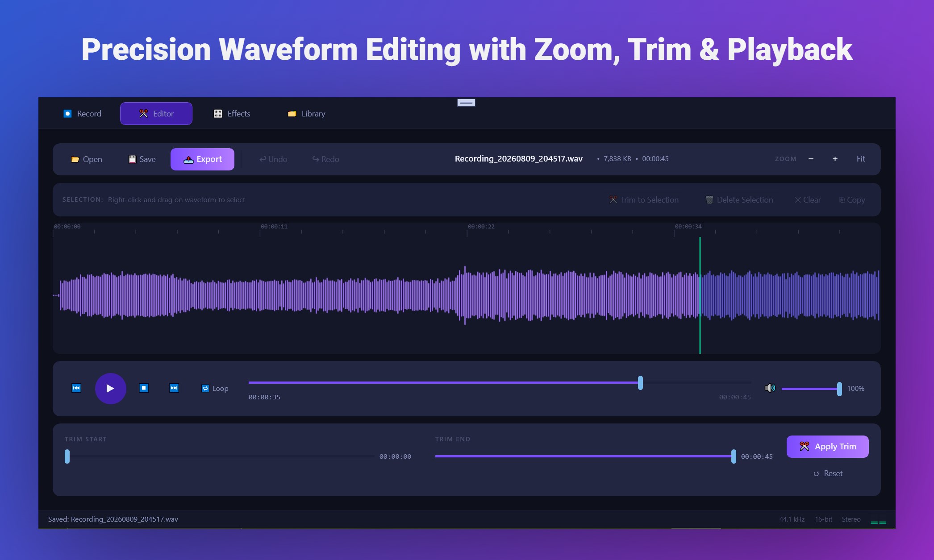Click the Trim End slider handle
The image size is (934, 560).
click(734, 456)
